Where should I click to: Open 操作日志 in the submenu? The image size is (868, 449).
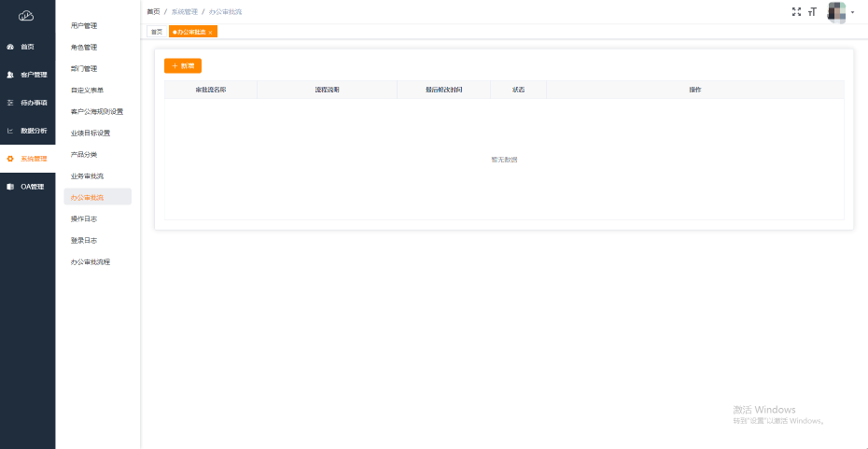click(x=84, y=219)
